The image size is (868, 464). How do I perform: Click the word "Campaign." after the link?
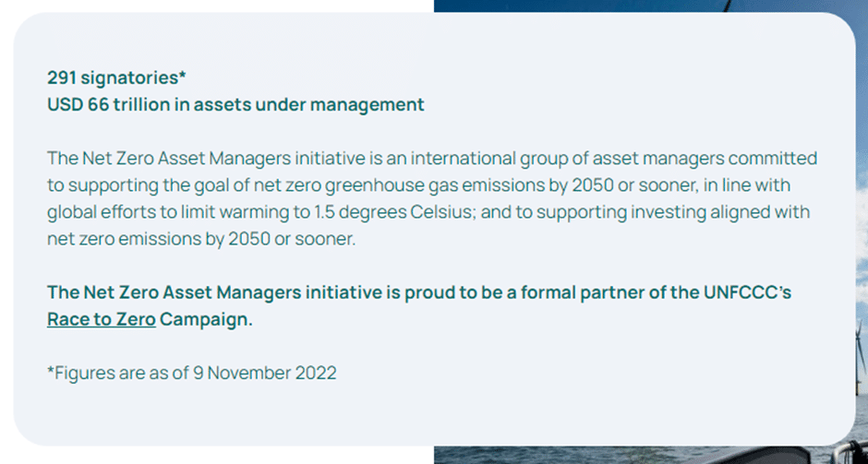click(x=206, y=320)
